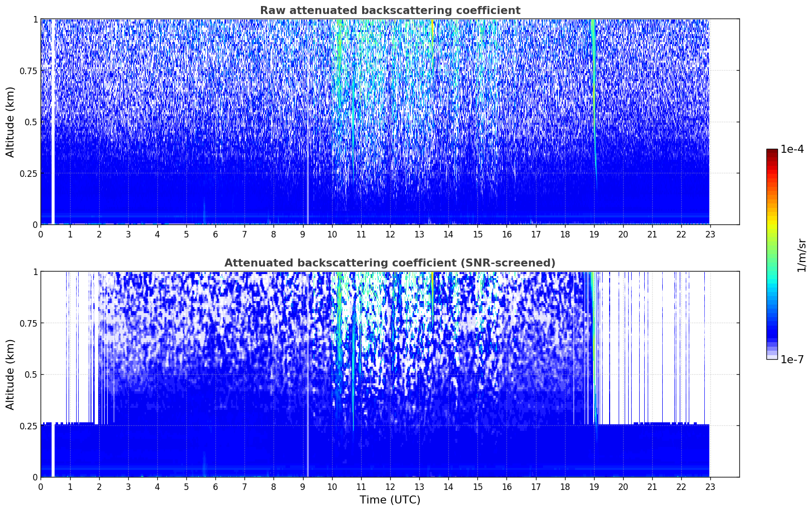Click the 0.25 altitude tick on the bottom plot
Image resolution: width=812 pixels, height=511 pixels.
[x=29, y=426]
